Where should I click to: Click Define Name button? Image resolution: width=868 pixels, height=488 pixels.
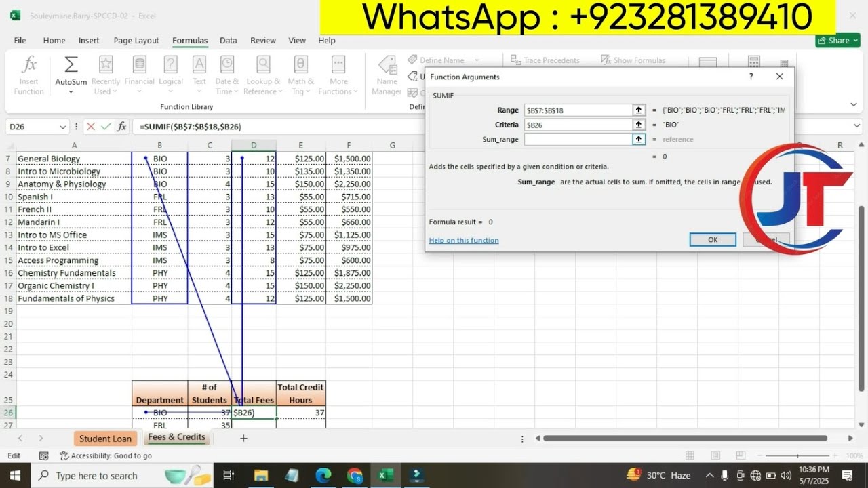[435, 60]
